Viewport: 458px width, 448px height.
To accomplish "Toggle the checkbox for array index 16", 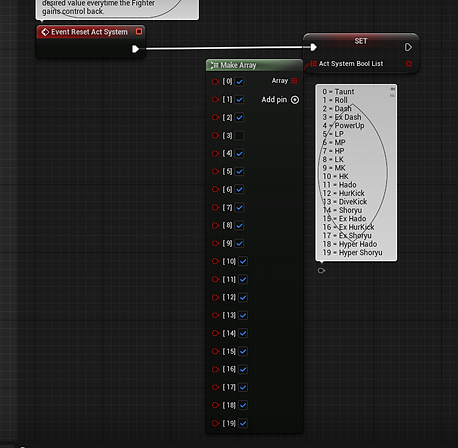I will click(243, 369).
